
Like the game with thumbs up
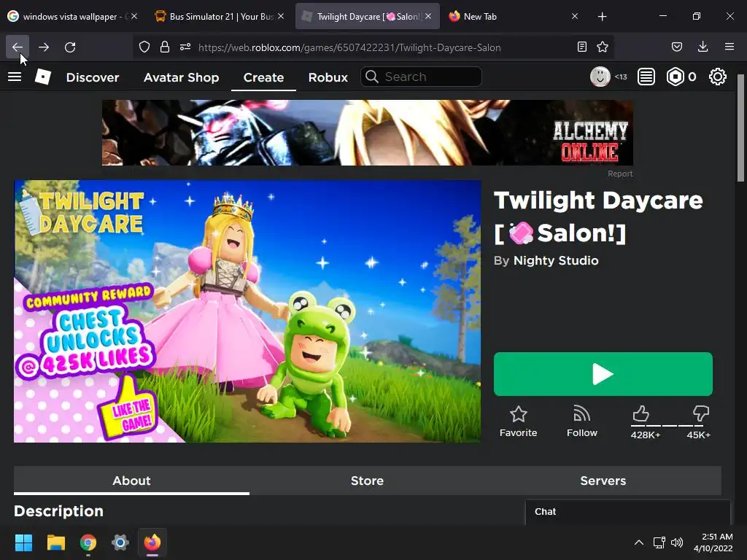640,413
